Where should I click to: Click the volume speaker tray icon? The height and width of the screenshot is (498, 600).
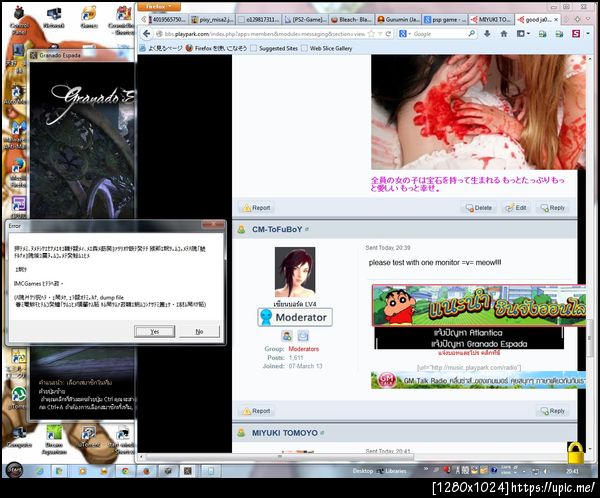[546, 471]
